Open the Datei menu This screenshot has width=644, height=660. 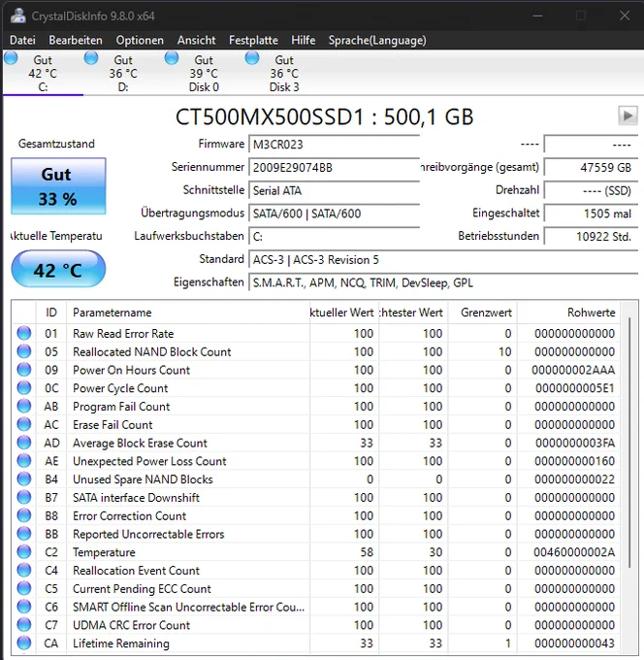[x=22, y=41]
